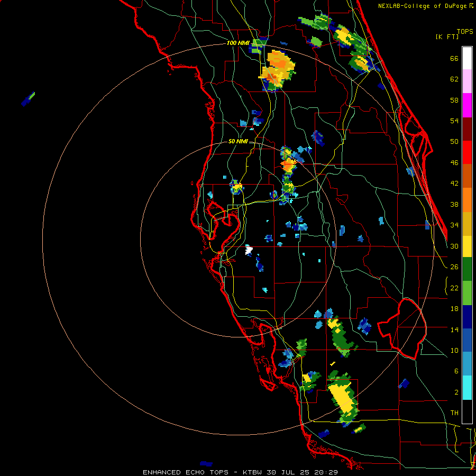Click the 6 legend value

click(456, 371)
